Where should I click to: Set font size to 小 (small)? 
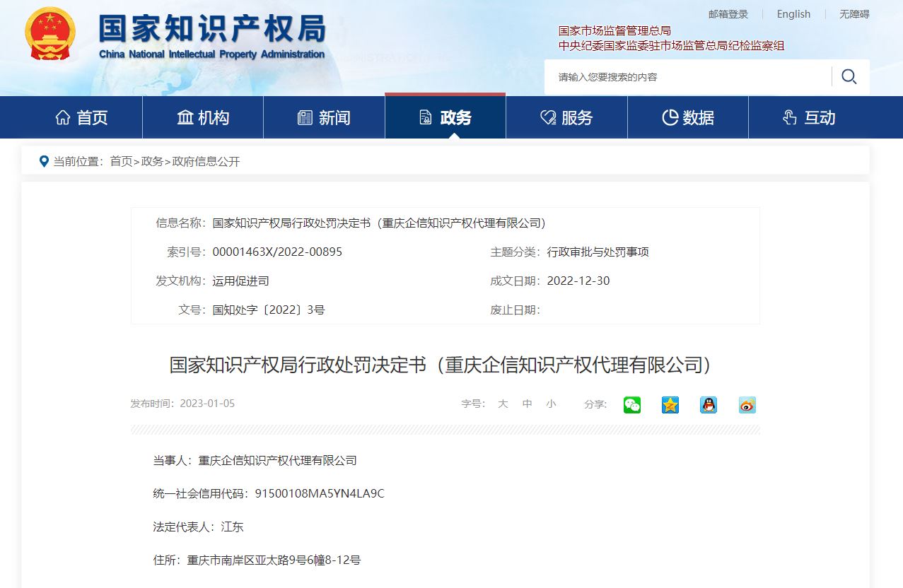pyautogui.click(x=551, y=404)
